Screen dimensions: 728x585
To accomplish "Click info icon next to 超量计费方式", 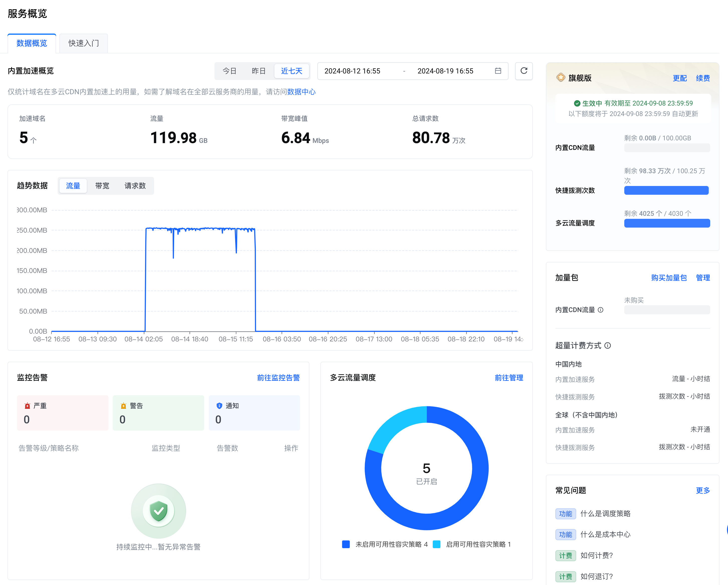I will tap(608, 346).
